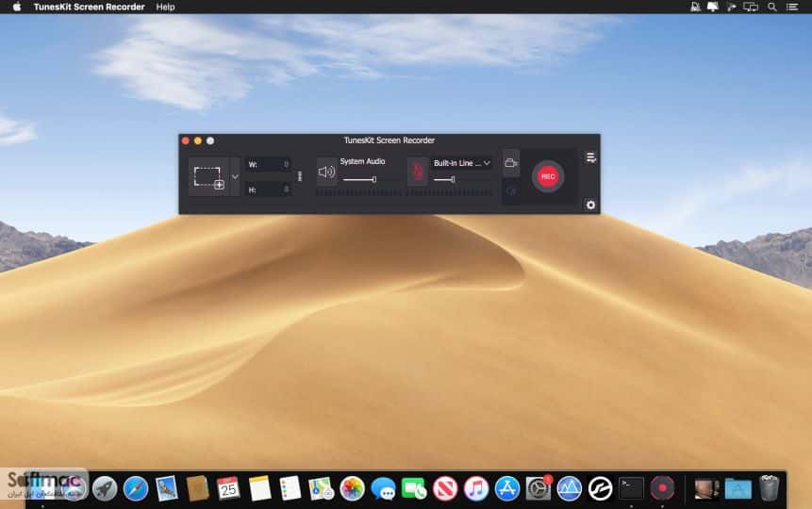
Task: Toggle the aspect ratio lock icon
Action: point(299,176)
